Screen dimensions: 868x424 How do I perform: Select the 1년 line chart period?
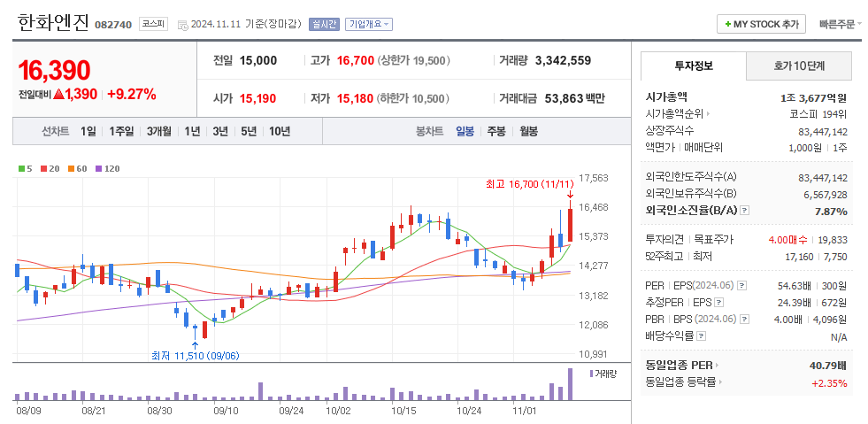[x=192, y=132]
